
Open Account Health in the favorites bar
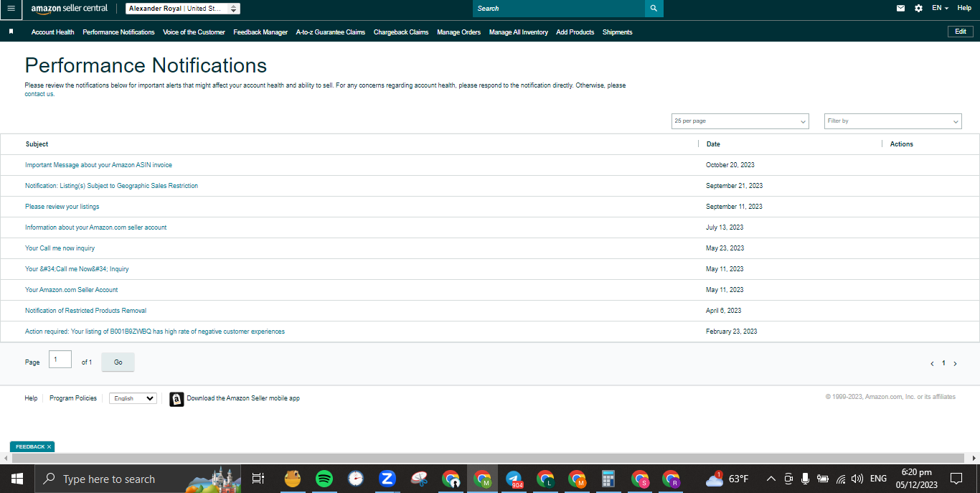click(x=53, y=32)
